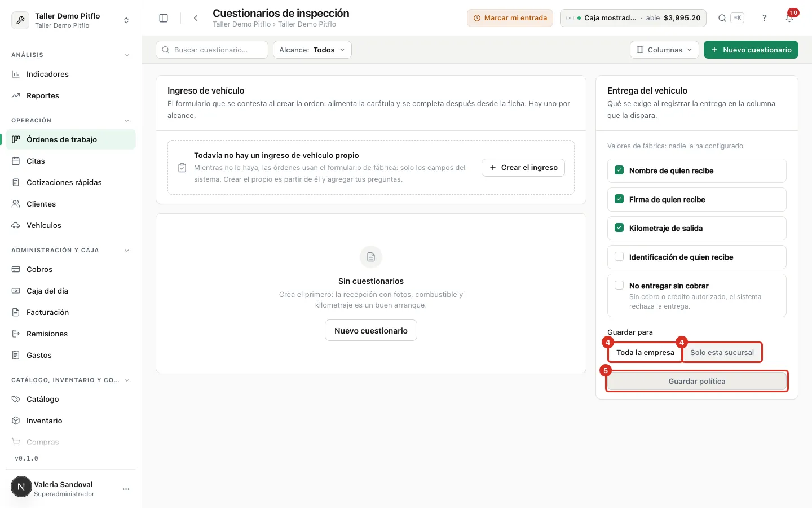
Task: Open help question mark icon
Action: 765,18
